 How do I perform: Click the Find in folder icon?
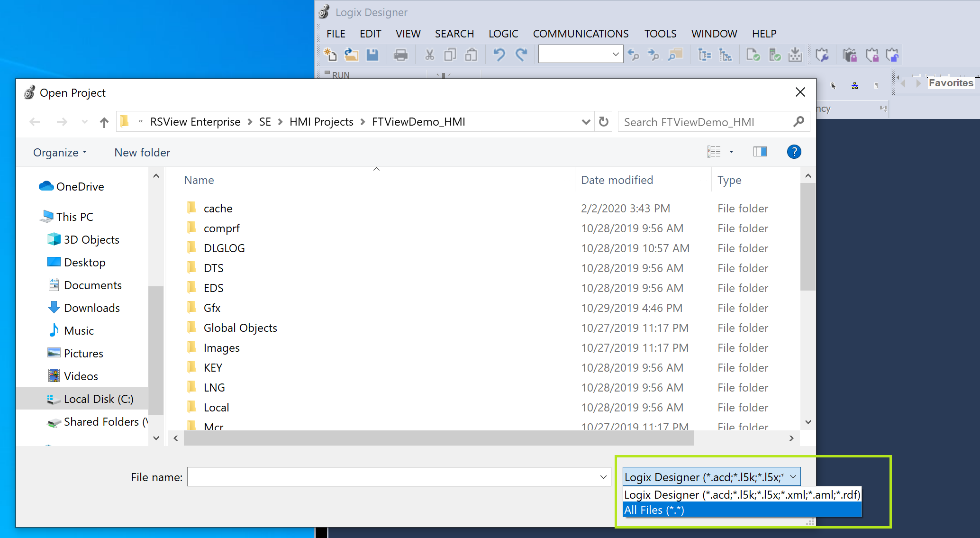coord(675,55)
